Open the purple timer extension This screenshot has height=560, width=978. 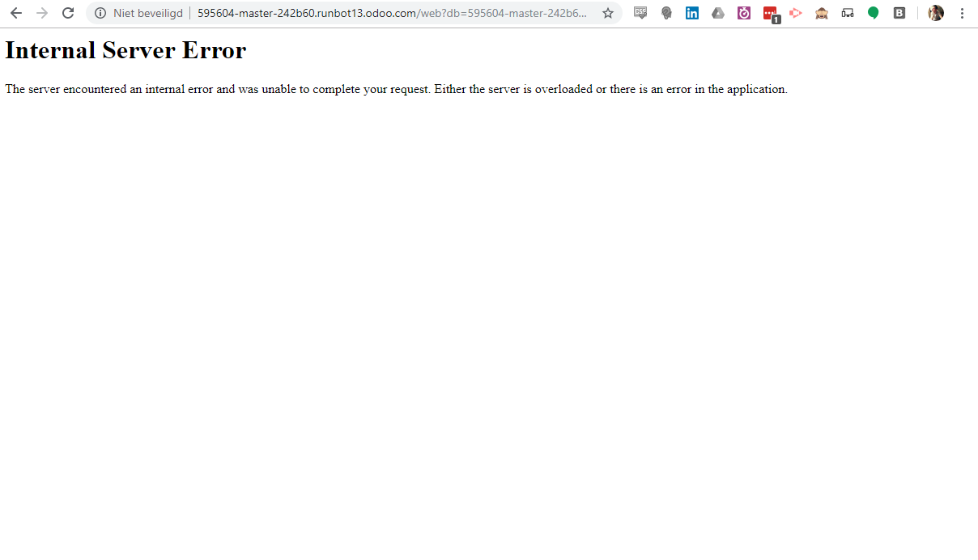click(x=744, y=13)
